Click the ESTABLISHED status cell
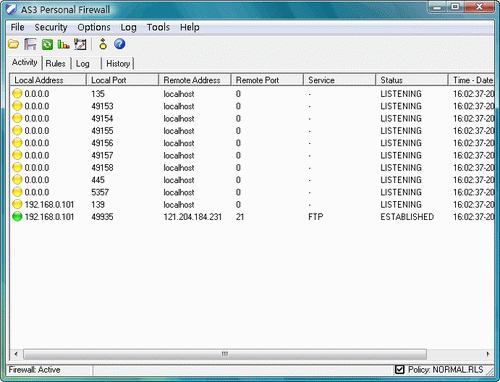The height and width of the screenshot is (382, 500). (407, 217)
